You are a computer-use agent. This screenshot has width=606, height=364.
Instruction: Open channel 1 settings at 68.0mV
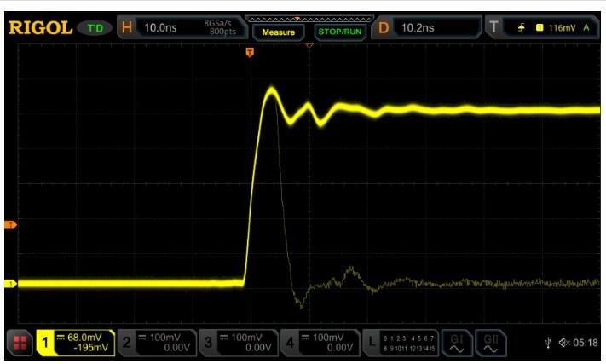[74, 343]
